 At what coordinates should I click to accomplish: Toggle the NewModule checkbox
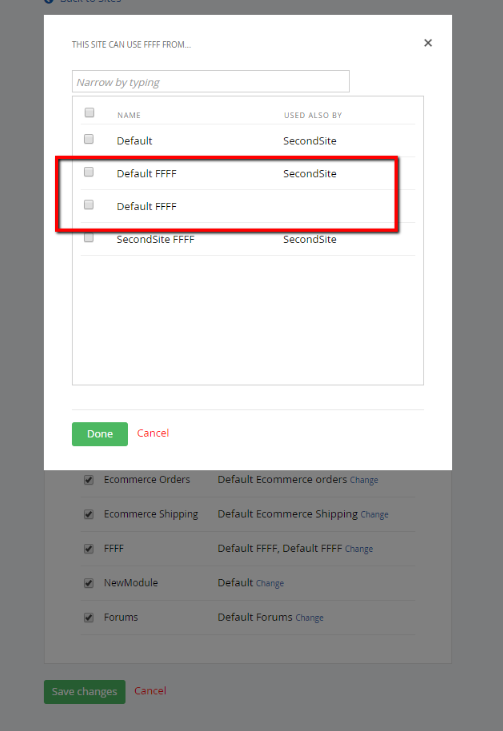pyautogui.click(x=89, y=583)
